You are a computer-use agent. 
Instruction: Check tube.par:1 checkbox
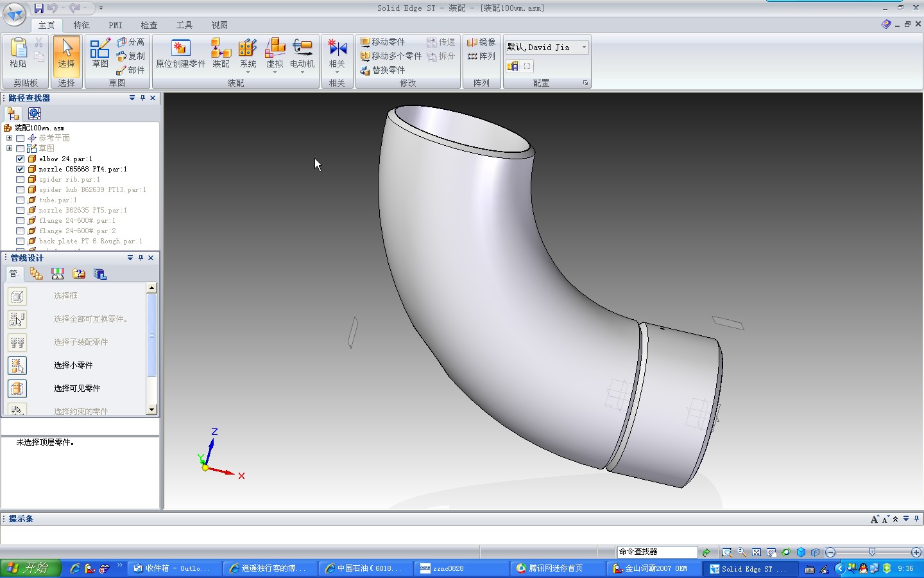tap(21, 200)
